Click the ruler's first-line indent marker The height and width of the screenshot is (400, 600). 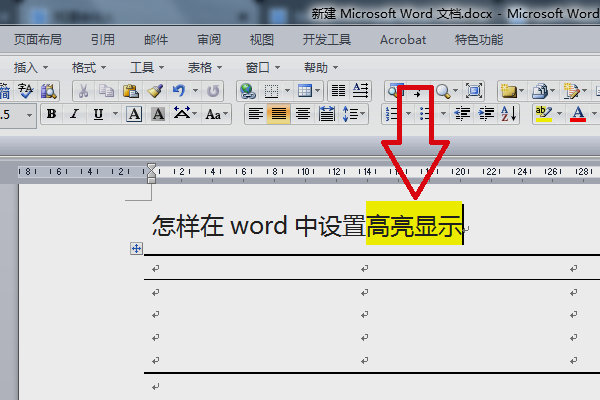click(x=152, y=168)
